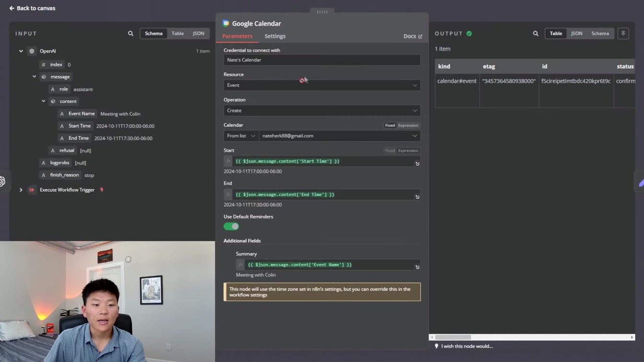Click the message object icon
The height and width of the screenshot is (362, 644).
pyautogui.click(x=44, y=77)
